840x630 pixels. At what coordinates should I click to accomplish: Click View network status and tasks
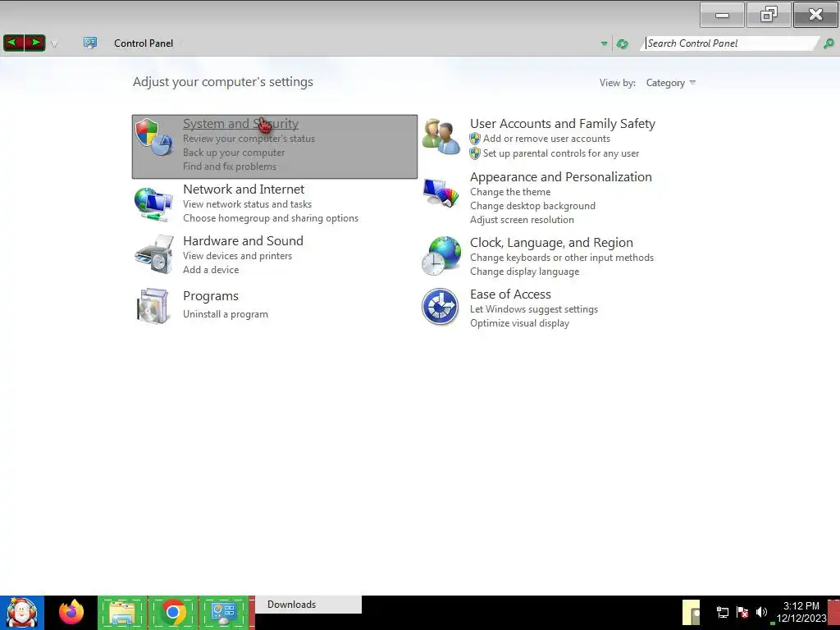coord(247,204)
